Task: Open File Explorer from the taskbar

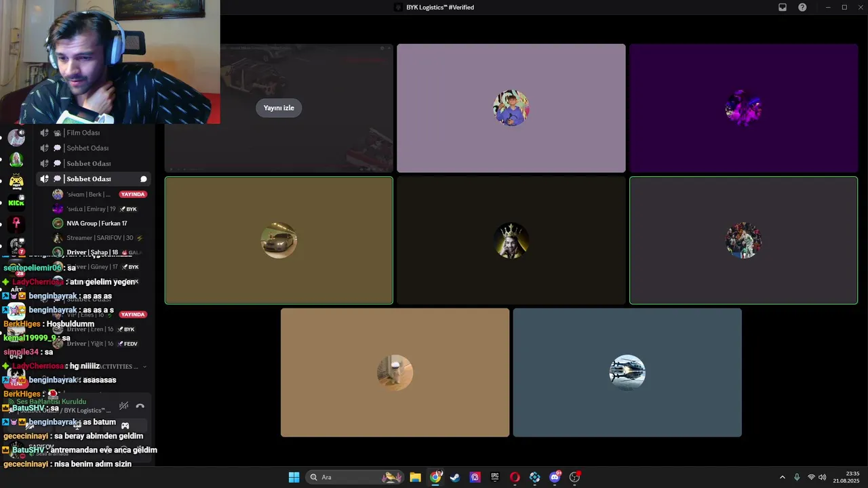Action: (415, 477)
